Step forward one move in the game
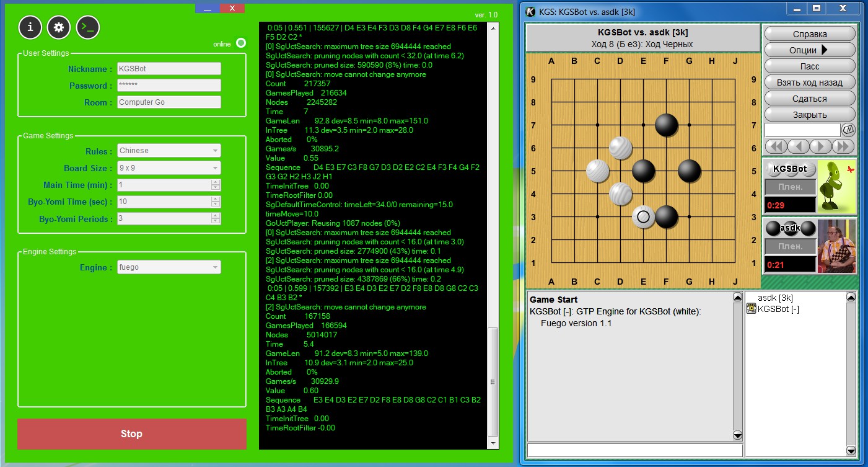The width and height of the screenshot is (868, 467). tap(822, 146)
